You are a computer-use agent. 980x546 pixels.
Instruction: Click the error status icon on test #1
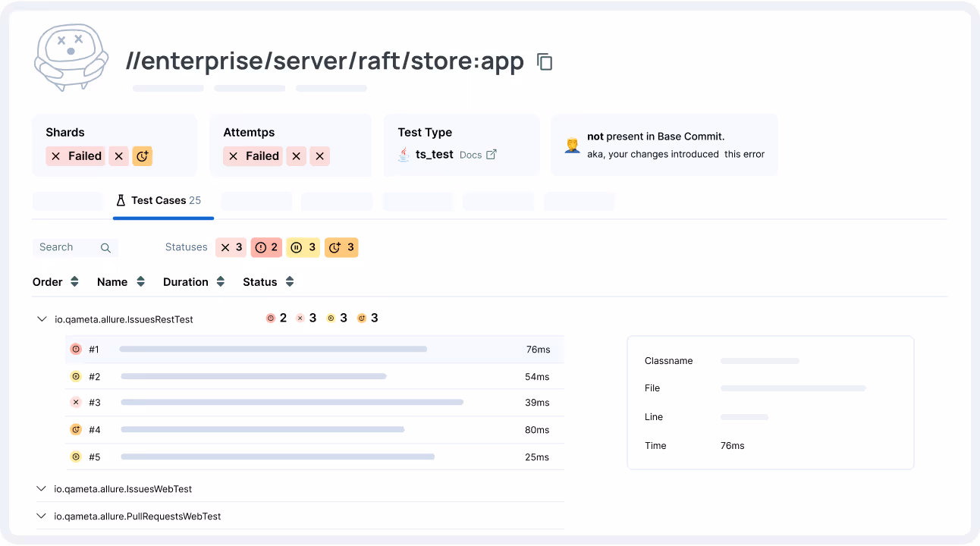click(x=75, y=349)
